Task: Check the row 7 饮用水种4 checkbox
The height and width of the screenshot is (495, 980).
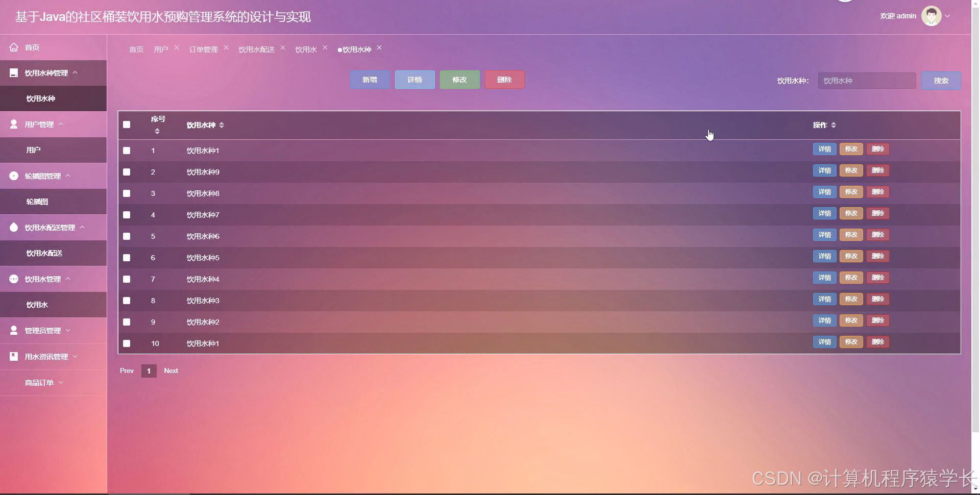Action: pyautogui.click(x=127, y=279)
